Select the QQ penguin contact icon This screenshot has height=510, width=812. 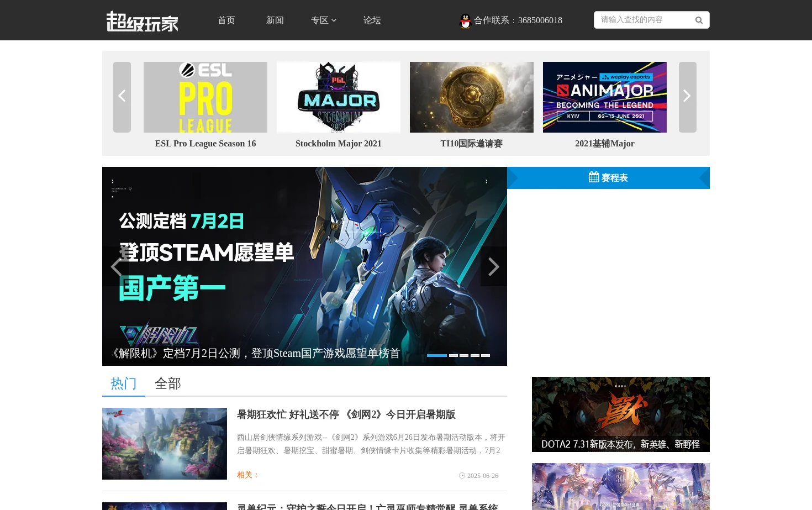point(466,21)
